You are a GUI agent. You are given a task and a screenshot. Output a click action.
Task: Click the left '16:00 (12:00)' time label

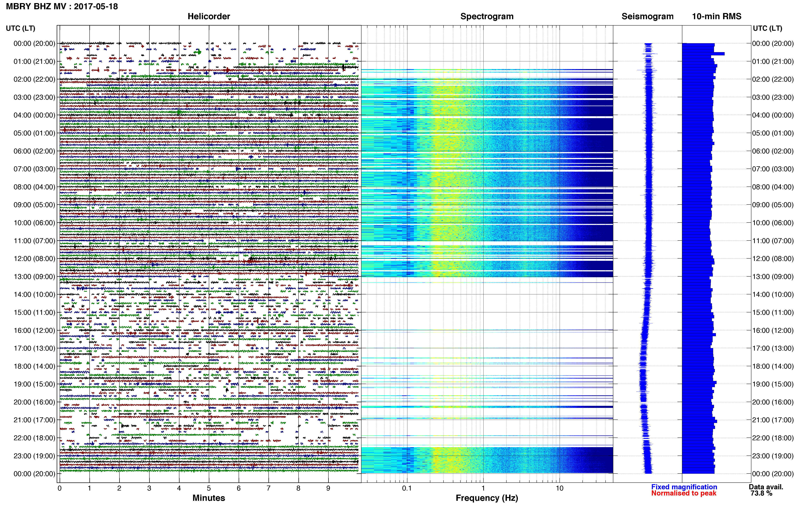coord(34,331)
